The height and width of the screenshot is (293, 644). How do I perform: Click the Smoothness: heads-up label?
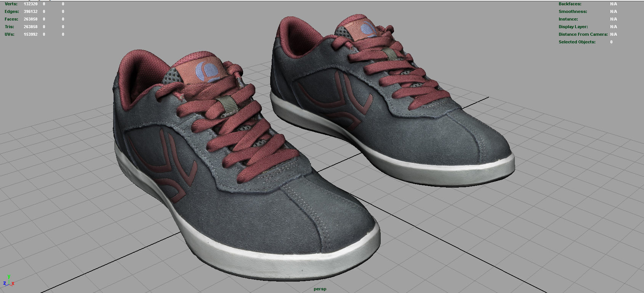tap(573, 11)
